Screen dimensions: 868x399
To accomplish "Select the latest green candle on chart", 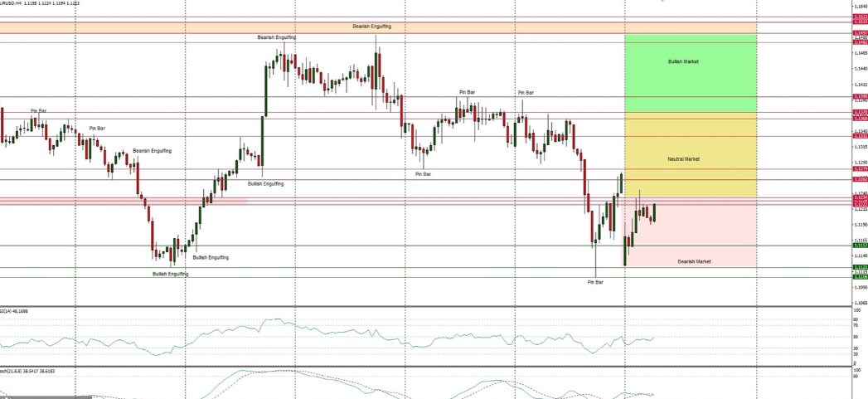I will (x=654, y=212).
